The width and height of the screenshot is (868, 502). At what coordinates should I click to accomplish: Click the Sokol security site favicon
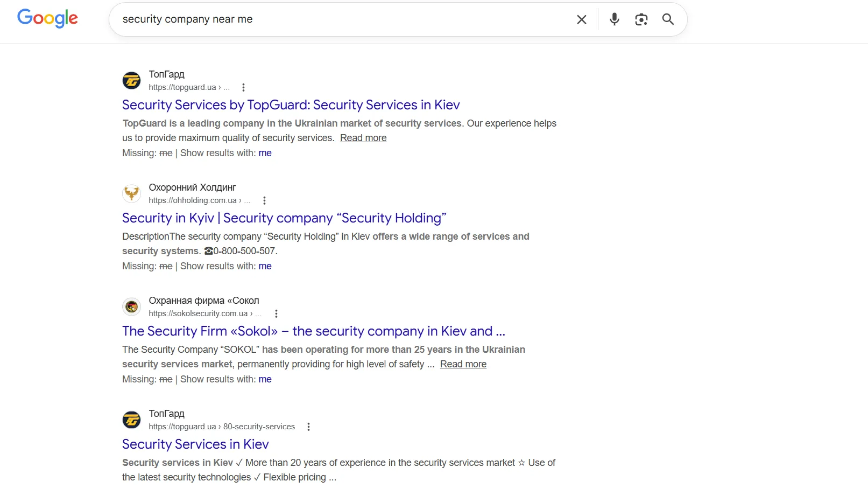131,307
